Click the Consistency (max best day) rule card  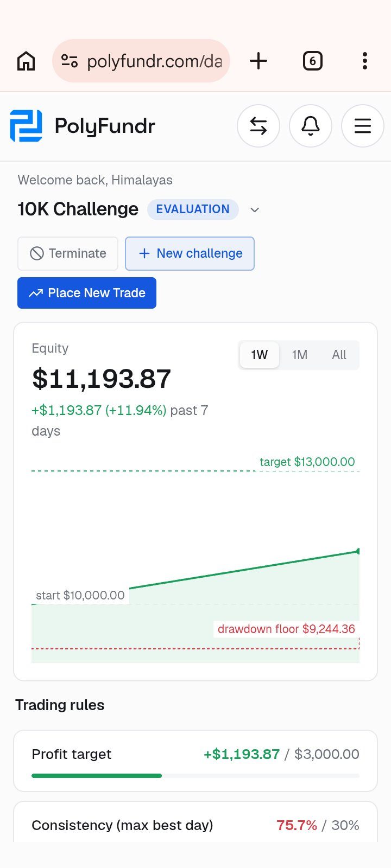click(x=195, y=822)
